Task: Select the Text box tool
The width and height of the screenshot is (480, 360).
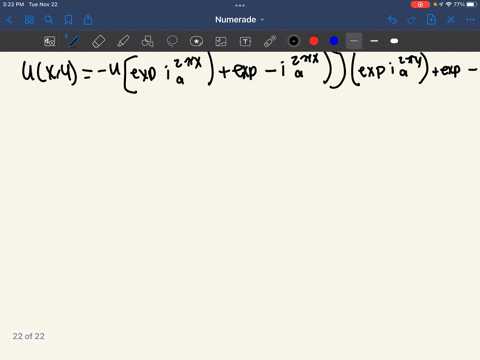Action: [245, 41]
